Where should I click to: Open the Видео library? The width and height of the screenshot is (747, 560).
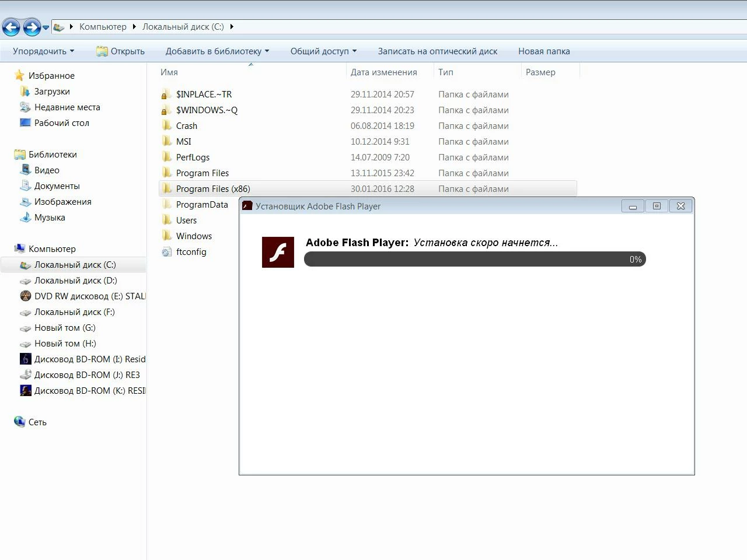[x=47, y=170]
